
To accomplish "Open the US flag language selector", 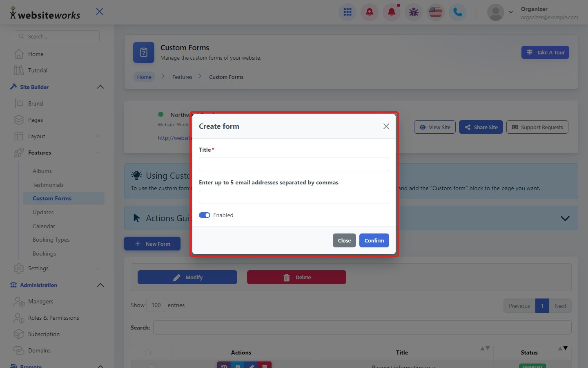I will (x=436, y=12).
